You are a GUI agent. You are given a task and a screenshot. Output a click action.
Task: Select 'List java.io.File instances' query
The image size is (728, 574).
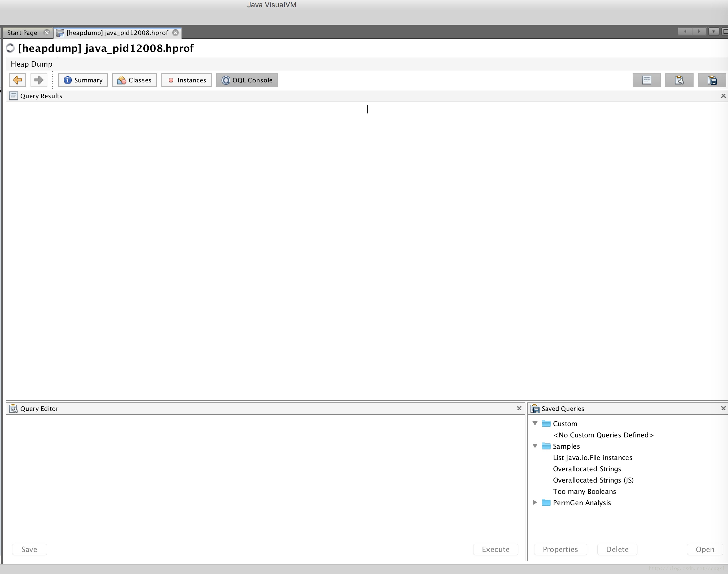593,458
